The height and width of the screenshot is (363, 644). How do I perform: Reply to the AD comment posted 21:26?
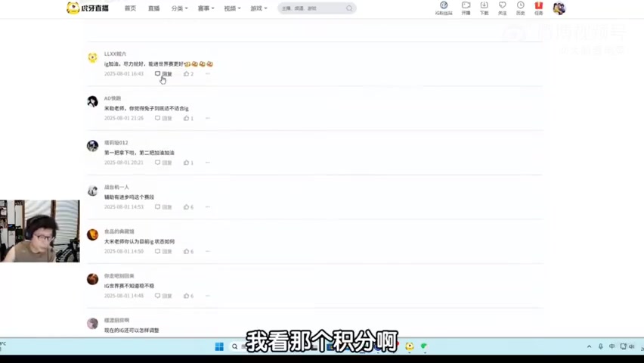[163, 119]
